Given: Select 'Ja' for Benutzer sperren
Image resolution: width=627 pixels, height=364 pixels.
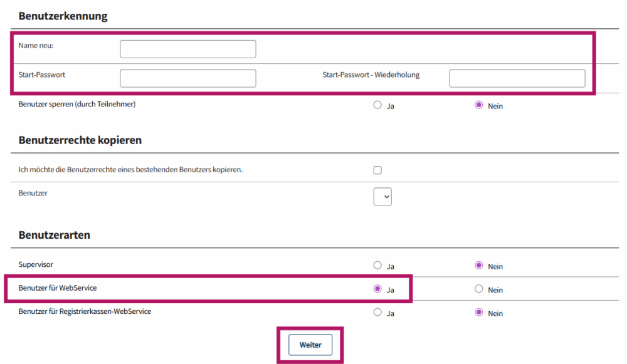Looking at the screenshot, I should [377, 105].
